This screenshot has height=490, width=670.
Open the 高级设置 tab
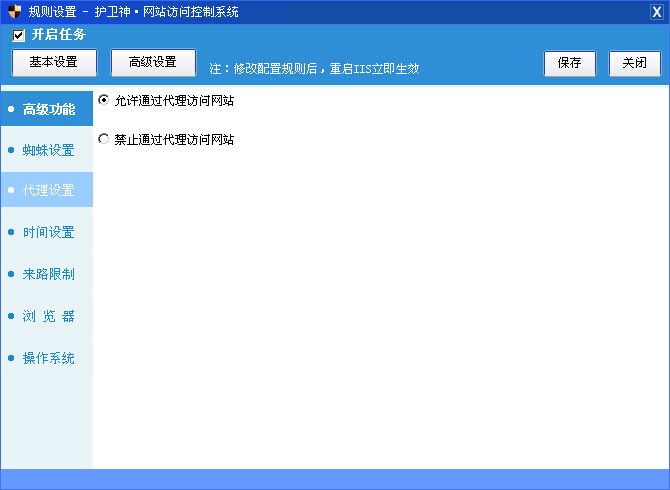point(153,62)
